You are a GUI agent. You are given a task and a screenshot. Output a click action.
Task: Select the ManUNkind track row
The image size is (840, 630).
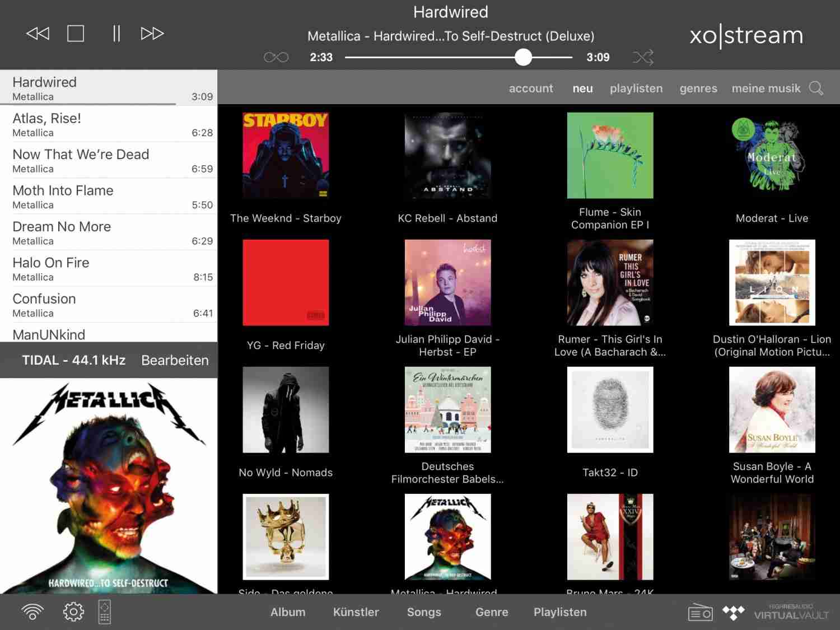click(109, 333)
